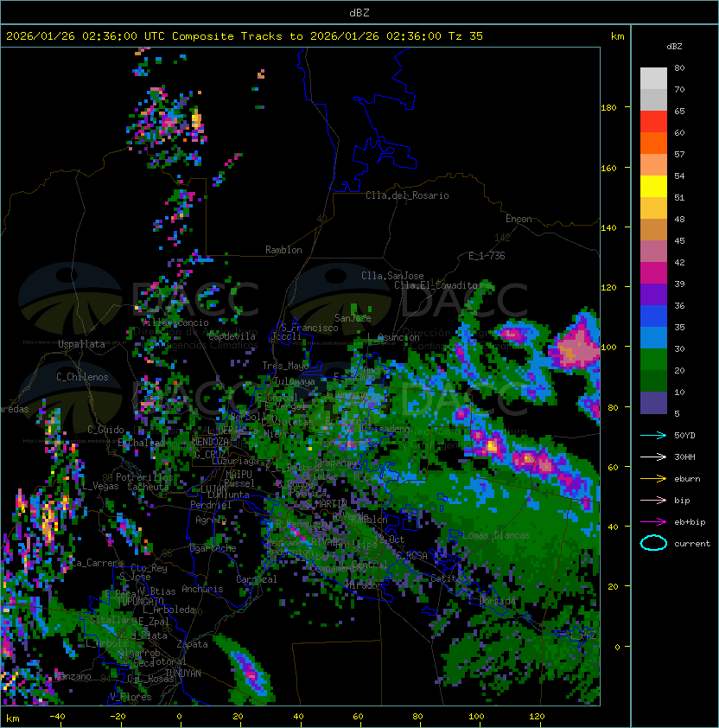Click the 'S_Francisco' map label
Image resolution: width=719 pixels, height=728 pixels.
click(x=310, y=328)
